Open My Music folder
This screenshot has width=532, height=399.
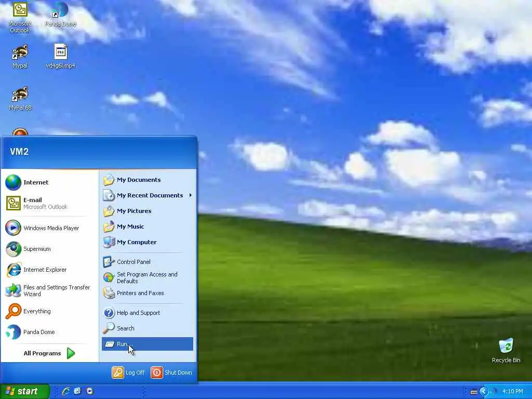click(147, 227)
